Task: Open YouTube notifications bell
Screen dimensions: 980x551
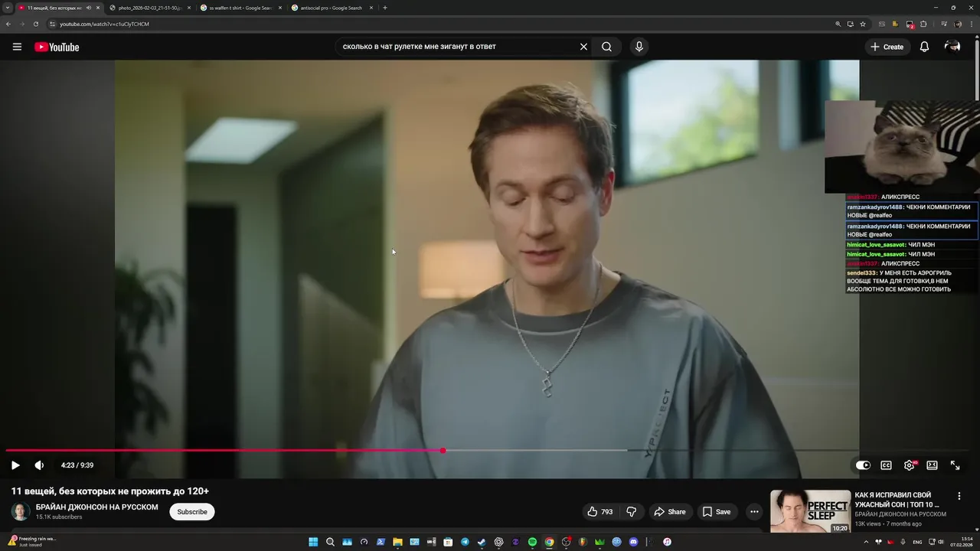Action: [x=924, y=47]
